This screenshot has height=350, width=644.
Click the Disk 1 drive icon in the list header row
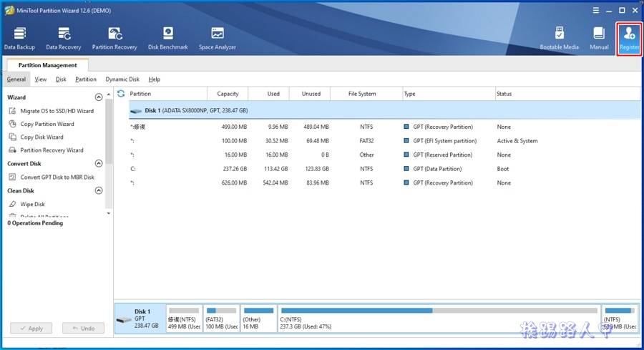[x=136, y=111]
